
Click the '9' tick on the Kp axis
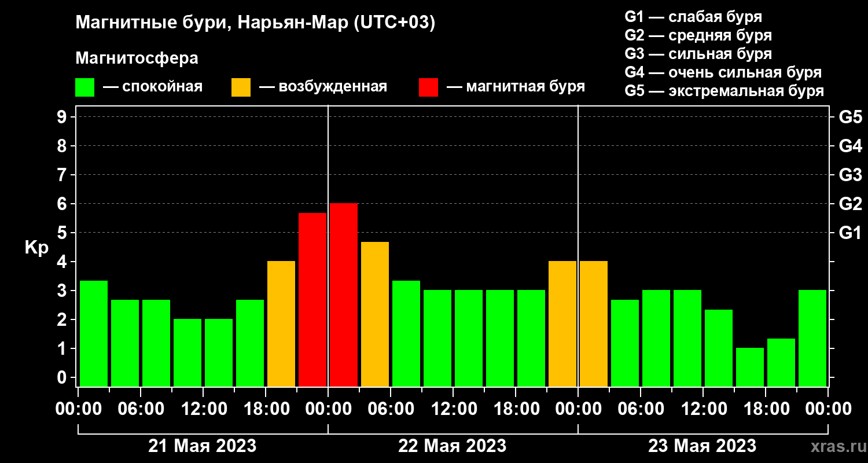click(x=63, y=117)
